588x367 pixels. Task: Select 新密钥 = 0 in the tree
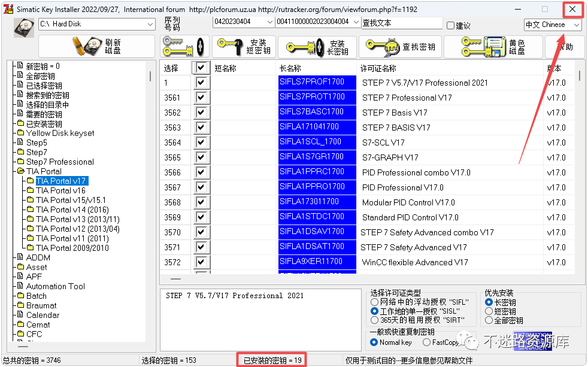43,66
